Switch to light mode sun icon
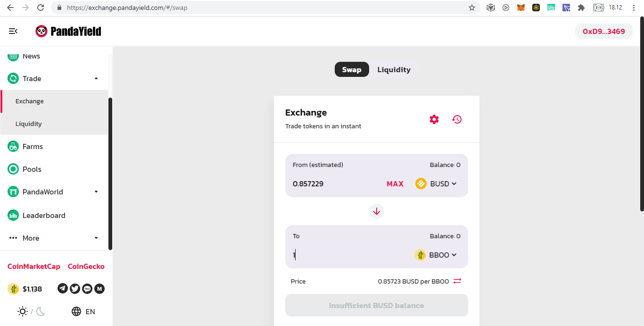Screen dimensions: 644x326 22,311
